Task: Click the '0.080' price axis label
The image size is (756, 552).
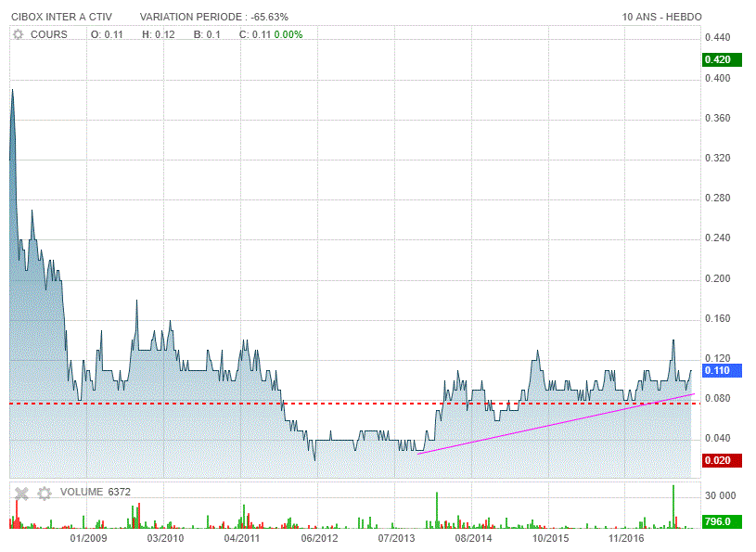Action: (x=717, y=399)
